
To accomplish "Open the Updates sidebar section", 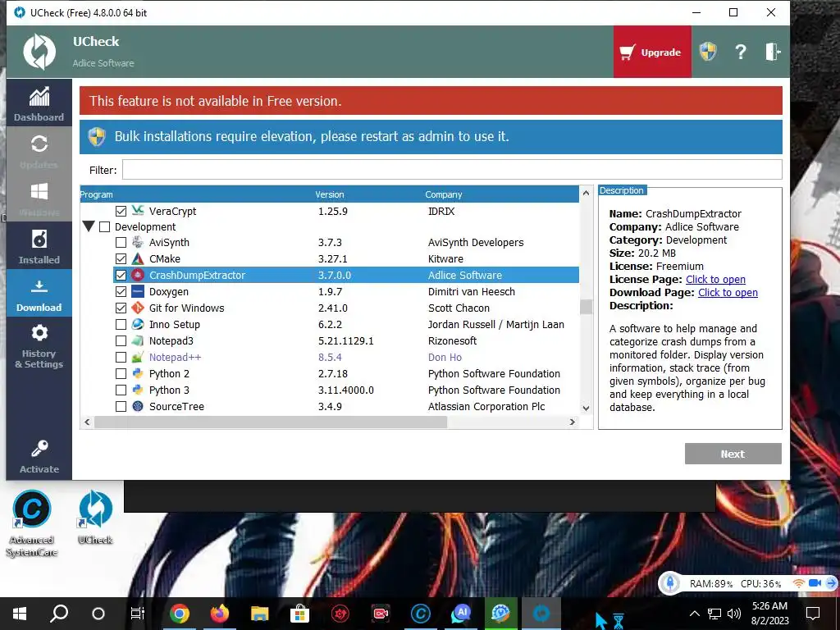I will [39, 151].
